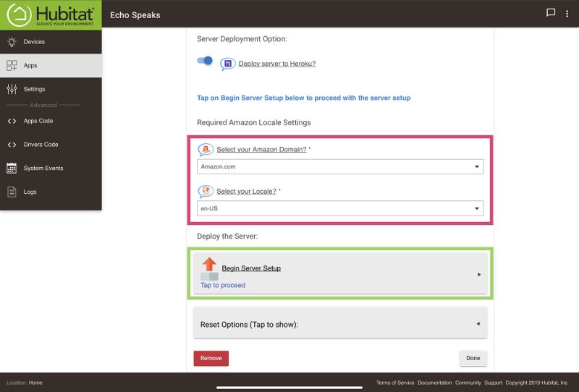Click Select your Locale label
The width and height of the screenshot is (579, 392).
click(x=246, y=191)
